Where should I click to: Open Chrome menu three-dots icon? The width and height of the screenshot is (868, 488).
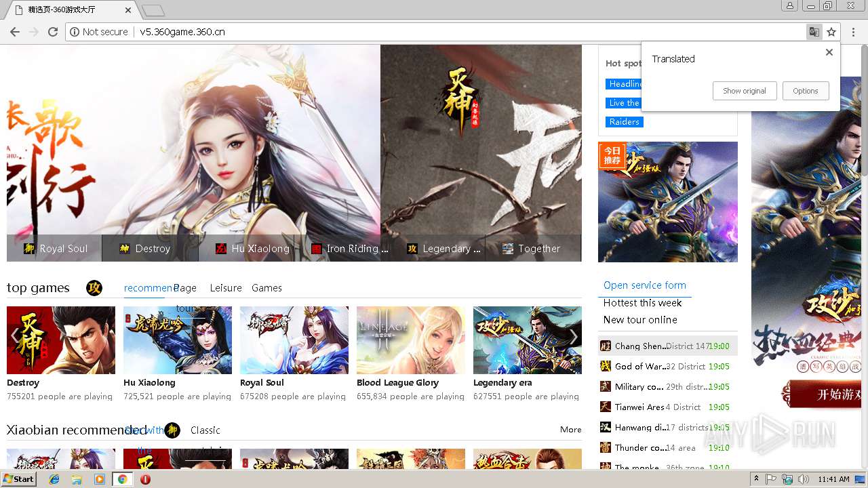pos(854,32)
